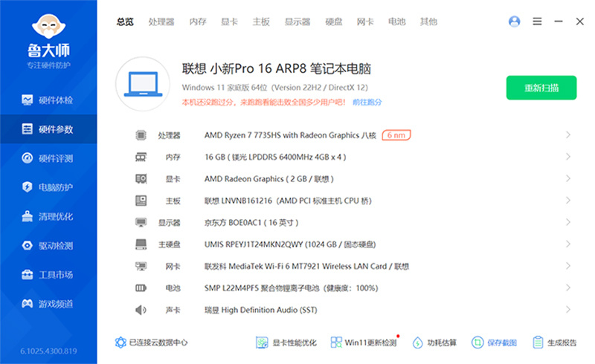
Task: Click the 主硬盘 disk drive icon
Action: point(141,244)
